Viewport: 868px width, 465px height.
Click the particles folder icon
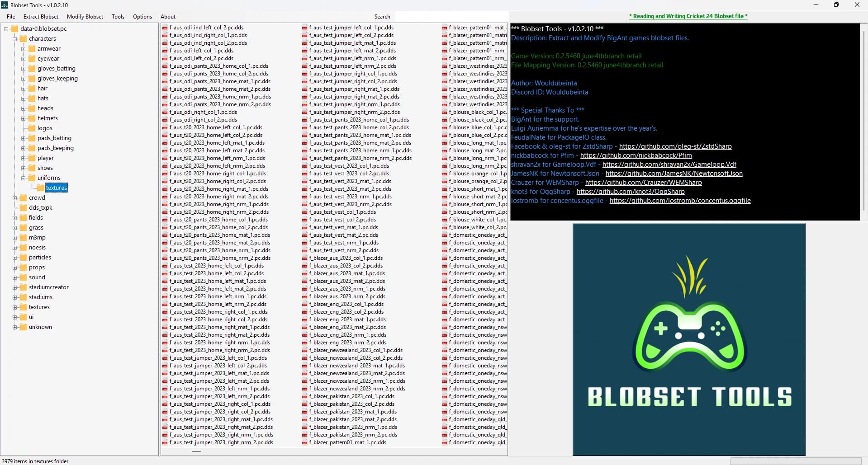[23, 258]
